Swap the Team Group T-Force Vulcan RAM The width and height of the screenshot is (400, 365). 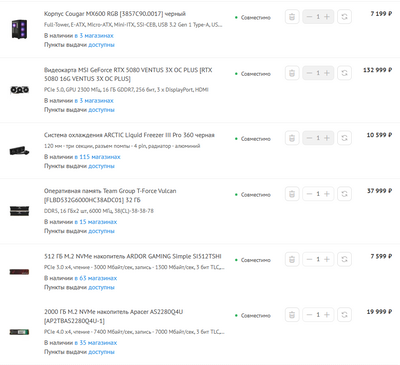pyautogui.click(x=344, y=194)
